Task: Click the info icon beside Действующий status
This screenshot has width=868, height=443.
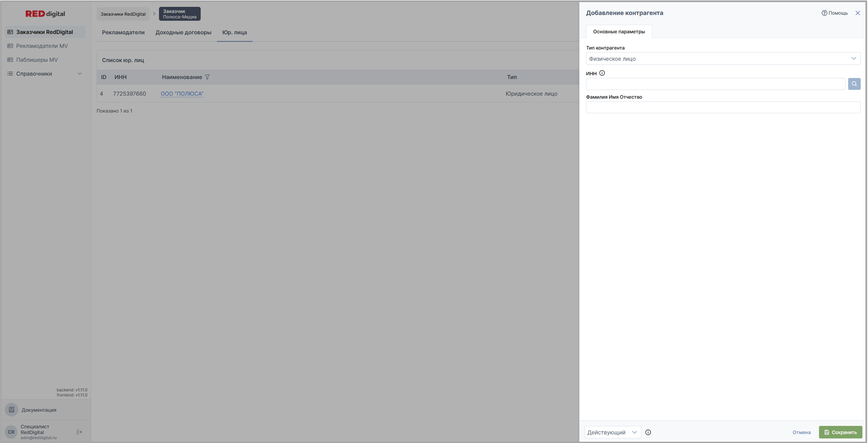Action: pyautogui.click(x=648, y=432)
